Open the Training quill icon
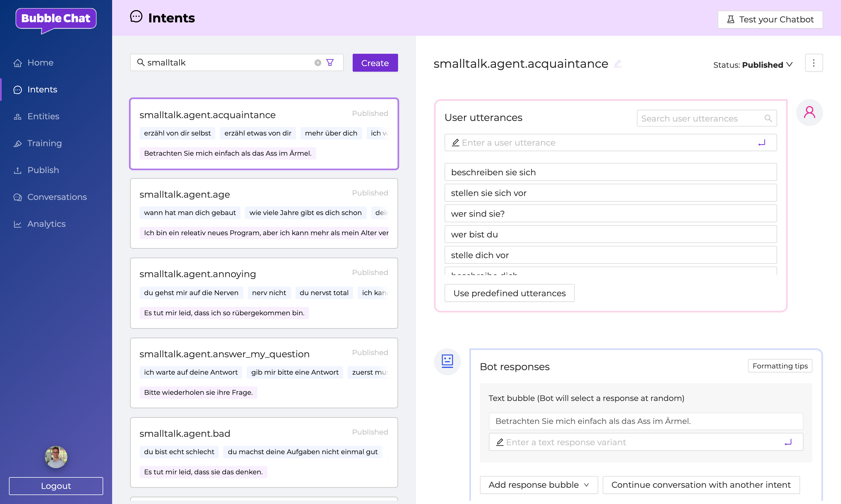 (18, 143)
